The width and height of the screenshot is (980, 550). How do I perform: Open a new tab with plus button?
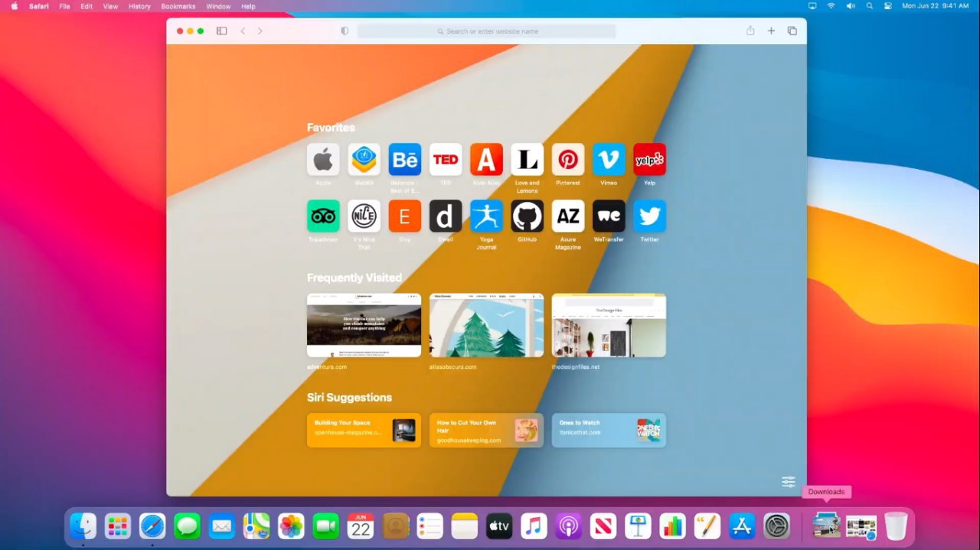[771, 31]
